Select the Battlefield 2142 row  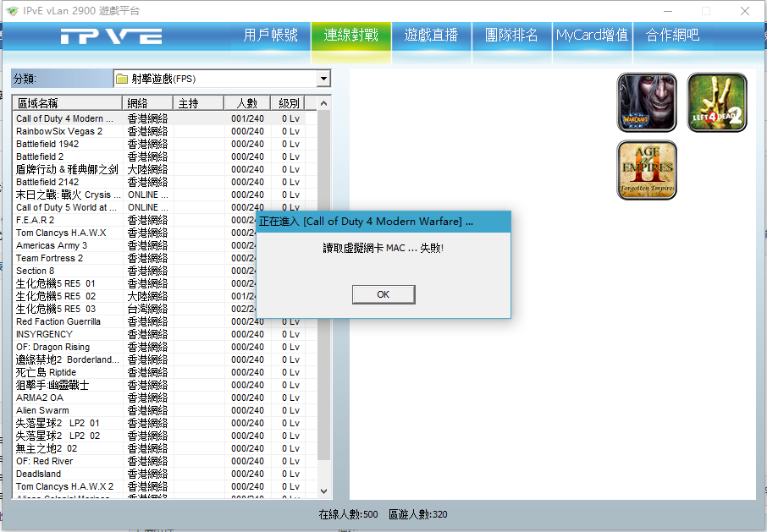pos(164,182)
